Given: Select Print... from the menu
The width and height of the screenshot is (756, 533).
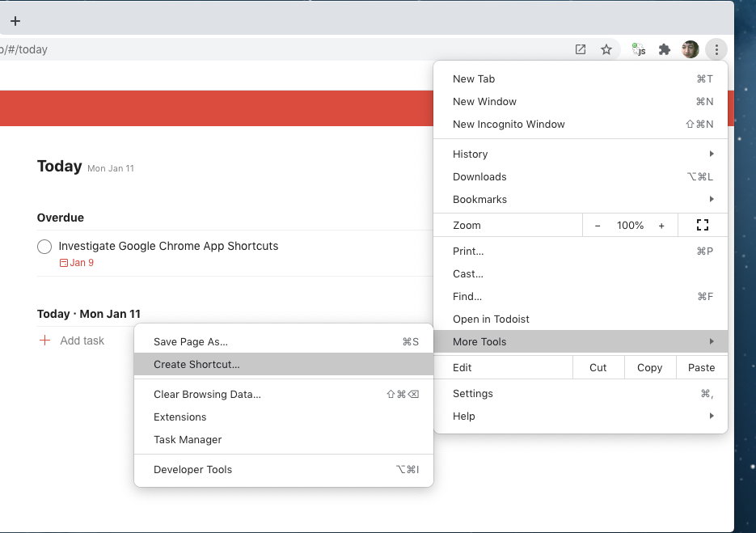Looking at the screenshot, I should click(581, 251).
